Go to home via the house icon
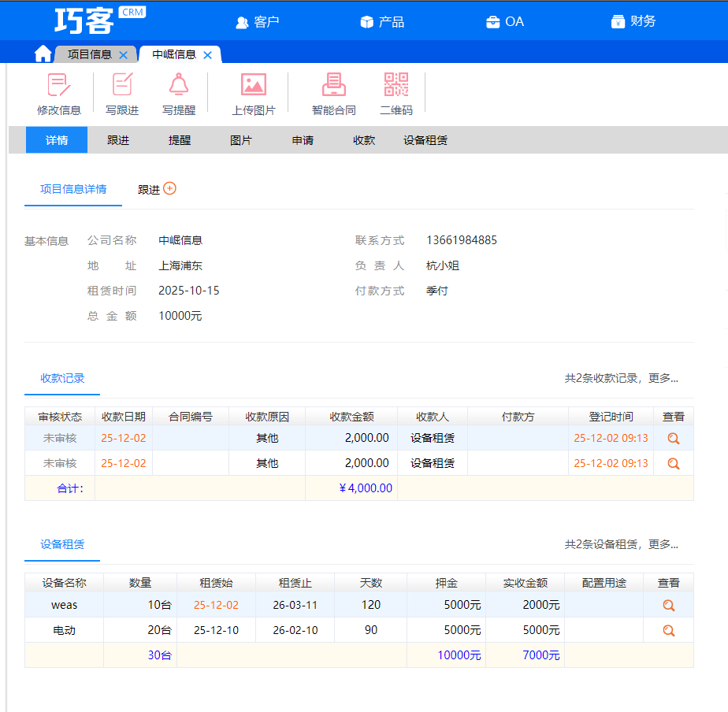728x712 pixels. [43, 54]
